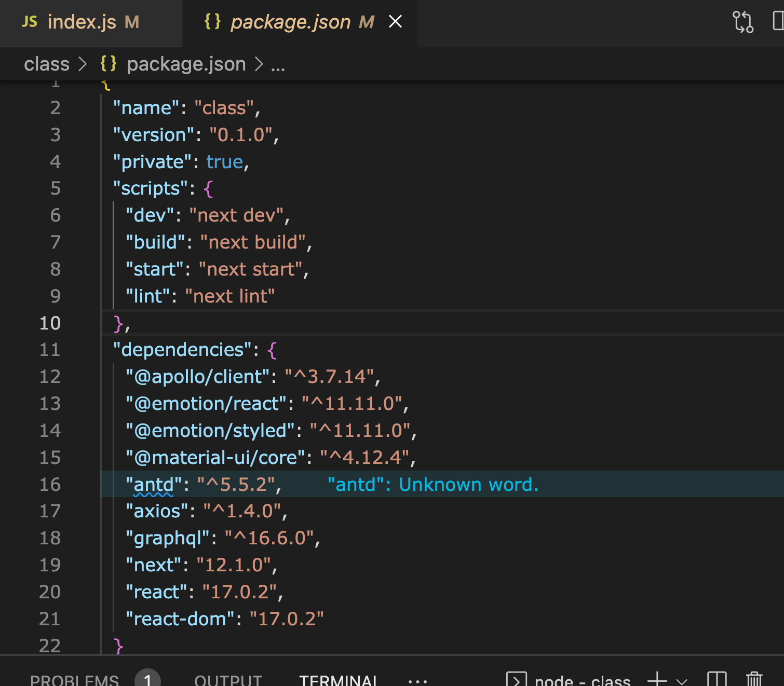Expand the panel's more views ellipsis
The width and height of the screenshot is (784, 686).
pyautogui.click(x=417, y=680)
